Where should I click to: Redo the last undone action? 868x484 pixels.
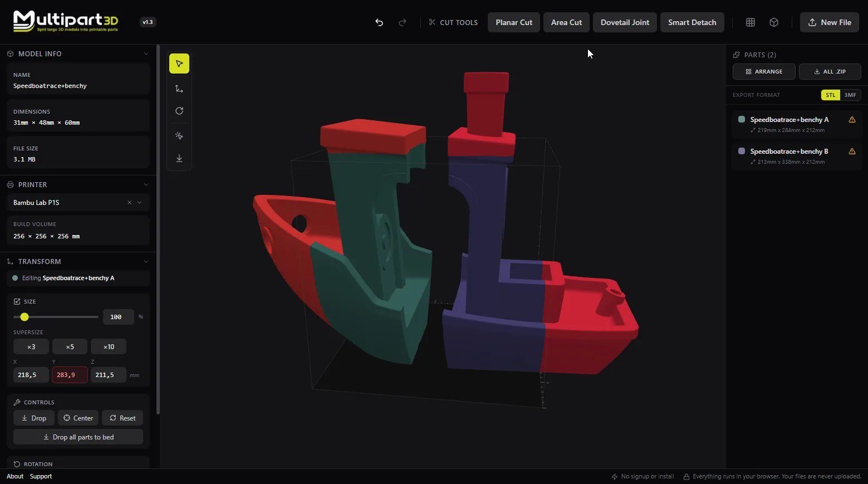click(x=403, y=22)
